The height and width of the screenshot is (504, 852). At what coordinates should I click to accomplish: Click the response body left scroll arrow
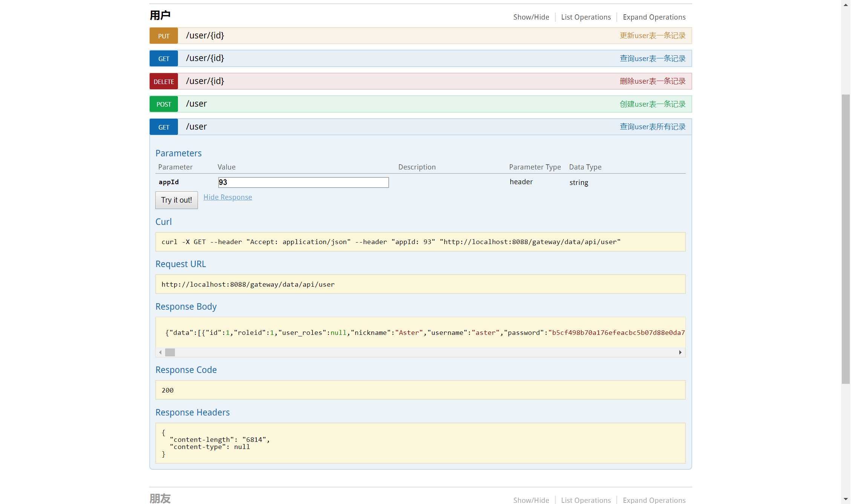coord(160,353)
